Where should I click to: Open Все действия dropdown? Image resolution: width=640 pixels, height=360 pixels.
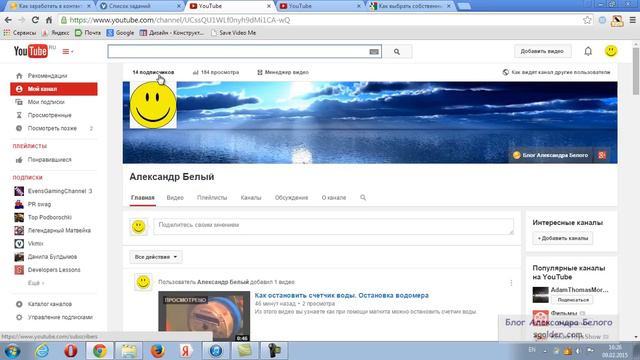156,257
